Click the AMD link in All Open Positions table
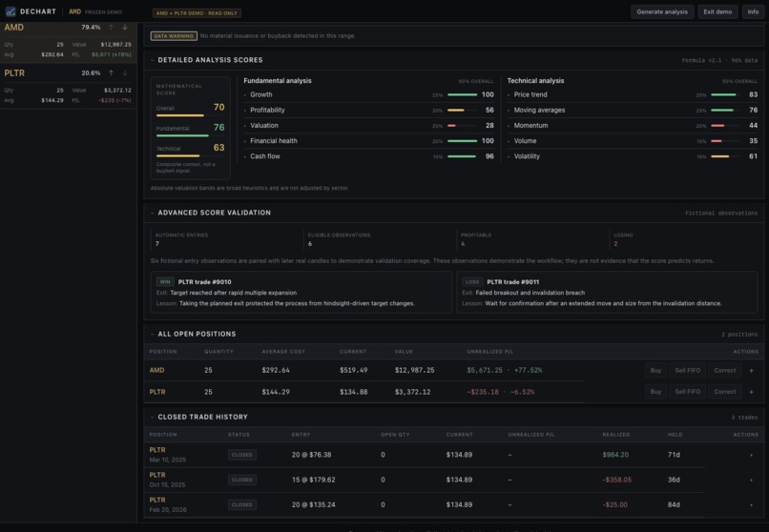The image size is (769, 532). pyautogui.click(x=156, y=370)
